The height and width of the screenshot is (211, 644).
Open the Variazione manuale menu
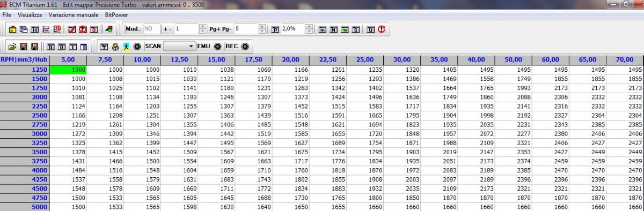(x=73, y=15)
